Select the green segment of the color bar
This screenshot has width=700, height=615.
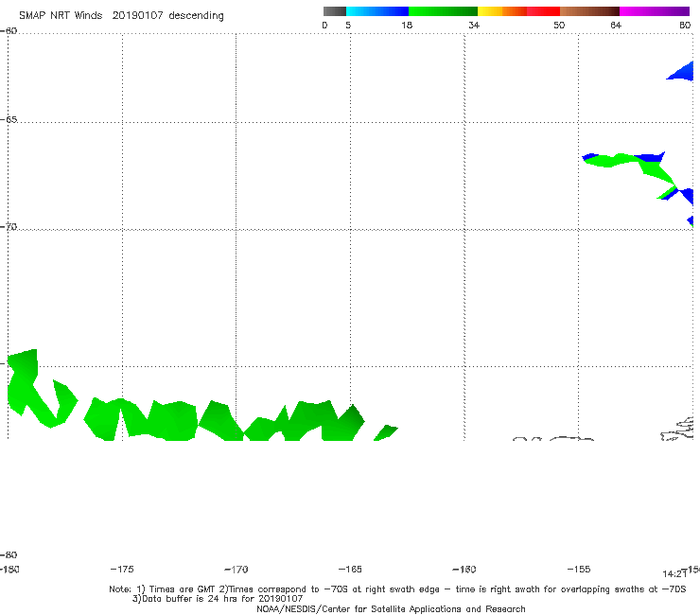coord(443,11)
